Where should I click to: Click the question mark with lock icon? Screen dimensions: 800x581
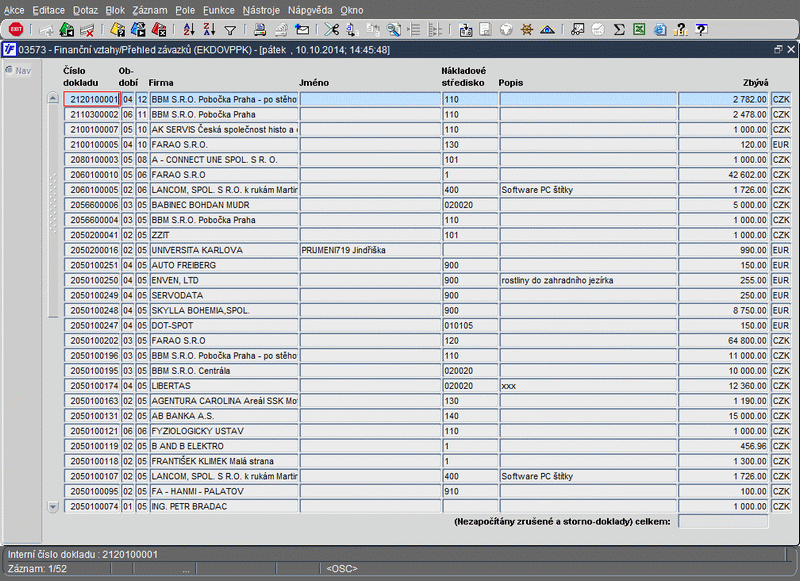click(x=681, y=30)
